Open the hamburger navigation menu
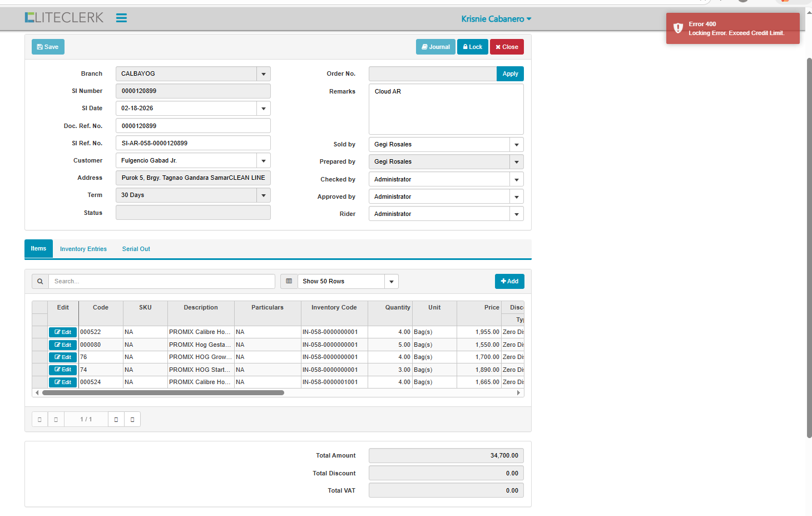 coord(121,18)
